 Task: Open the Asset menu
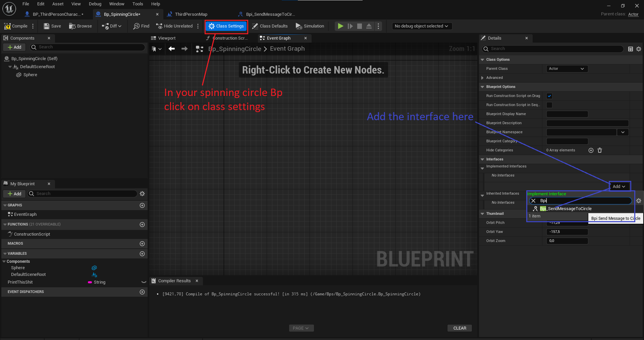coord(58,4)
